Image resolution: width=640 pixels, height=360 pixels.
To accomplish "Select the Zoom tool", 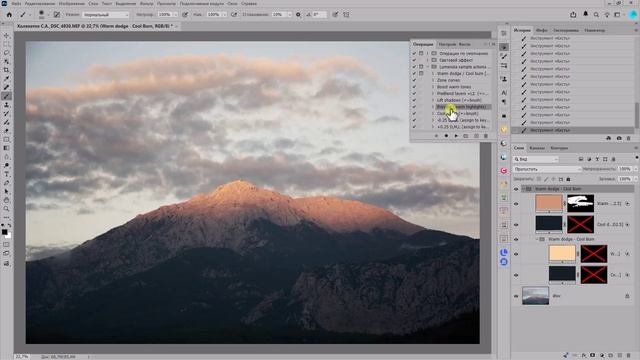I will click(6, 209).
